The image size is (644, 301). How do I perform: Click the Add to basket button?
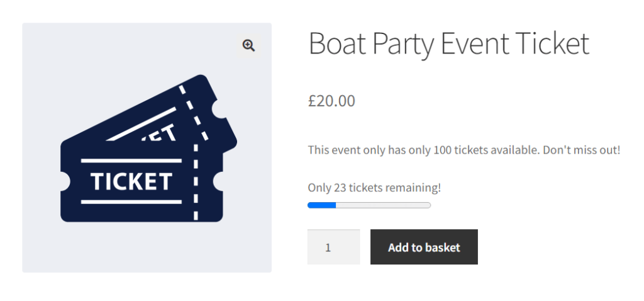coord(424,247)
